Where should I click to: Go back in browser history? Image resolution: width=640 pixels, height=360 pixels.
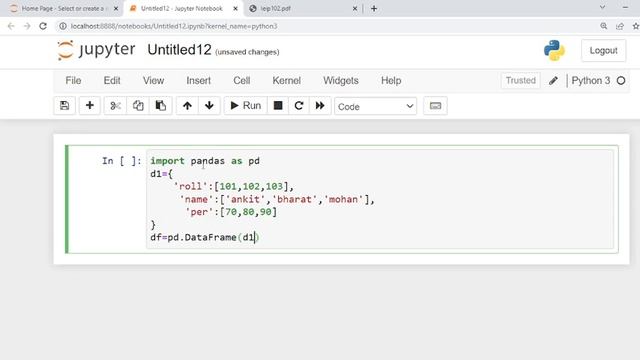11,26
